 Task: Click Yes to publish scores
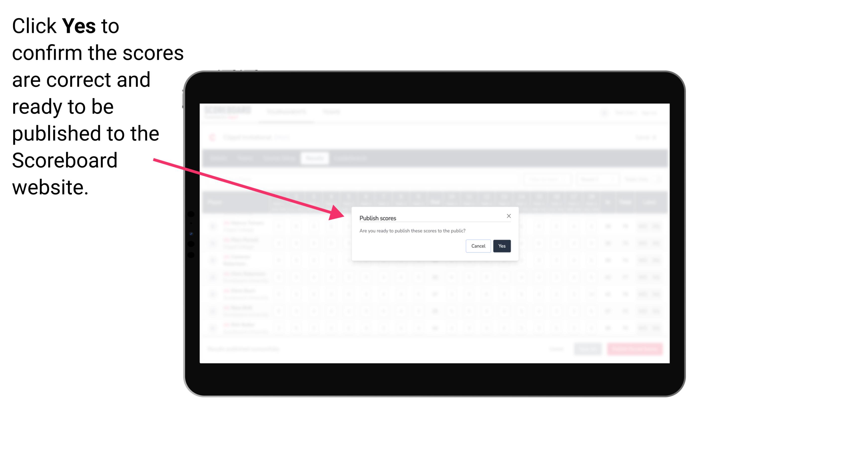[502, 245]
